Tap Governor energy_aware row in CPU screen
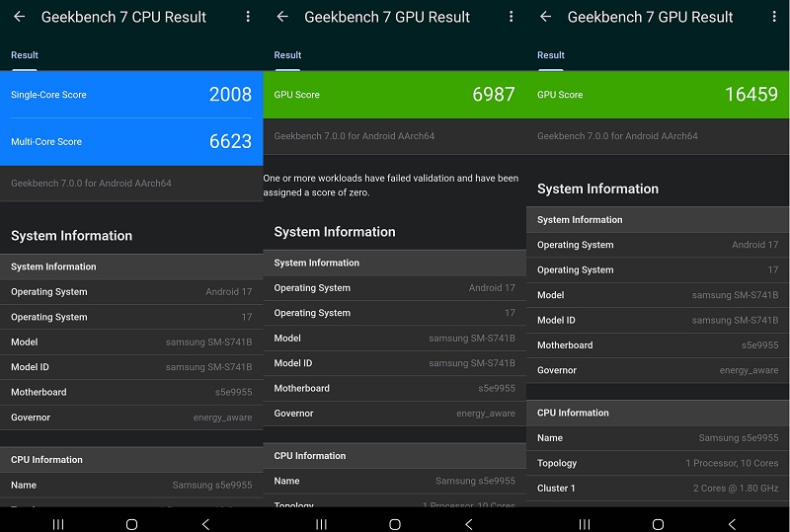The width and height of the screenshot is (790, 532). click(x=131, y=418)
